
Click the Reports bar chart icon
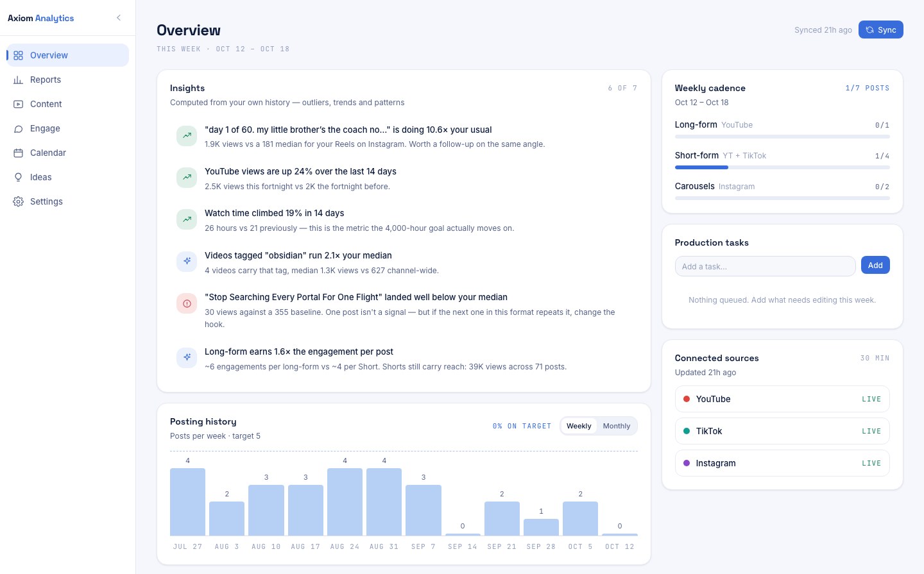click(18, 80)
